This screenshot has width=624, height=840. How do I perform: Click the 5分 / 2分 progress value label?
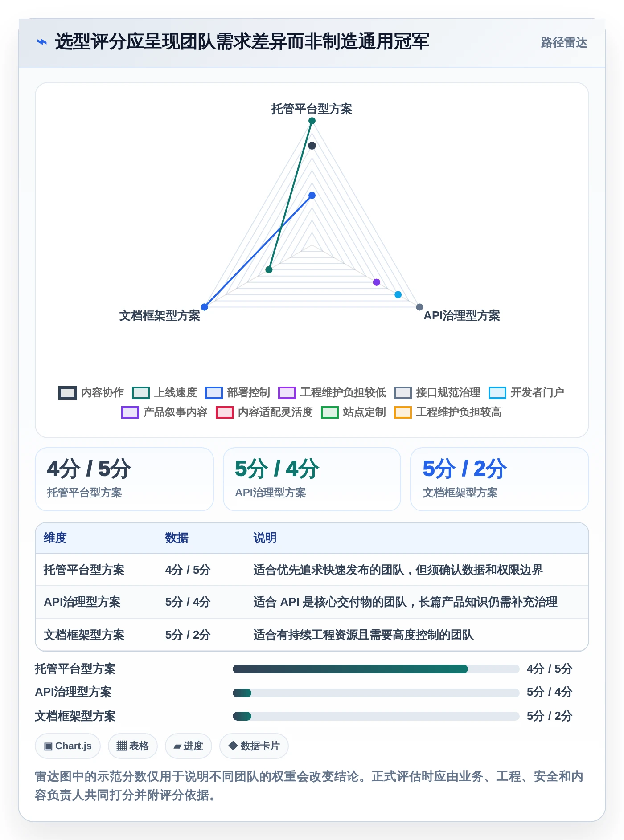pyautogui.click(x=550, y=716)
